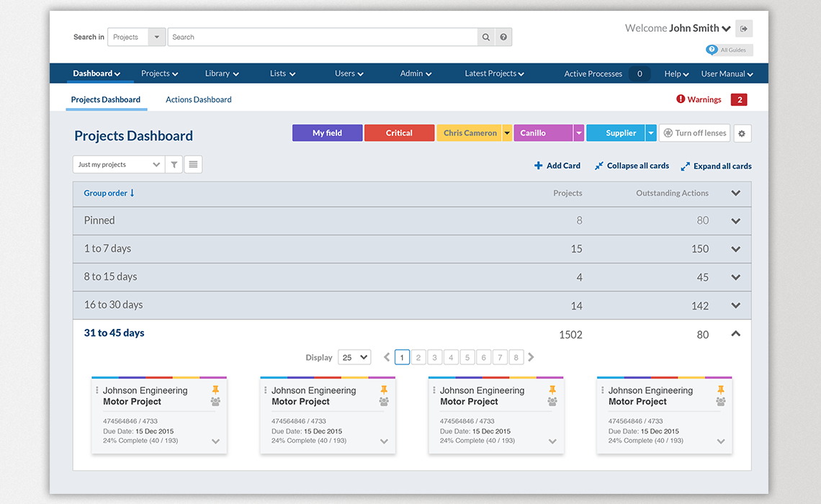Open dashboard settings gear icon

click(x=742, y=134)
